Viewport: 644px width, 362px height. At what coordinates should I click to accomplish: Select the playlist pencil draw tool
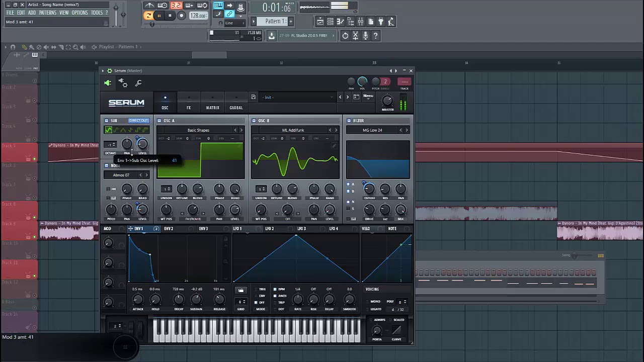coord(24,47)
